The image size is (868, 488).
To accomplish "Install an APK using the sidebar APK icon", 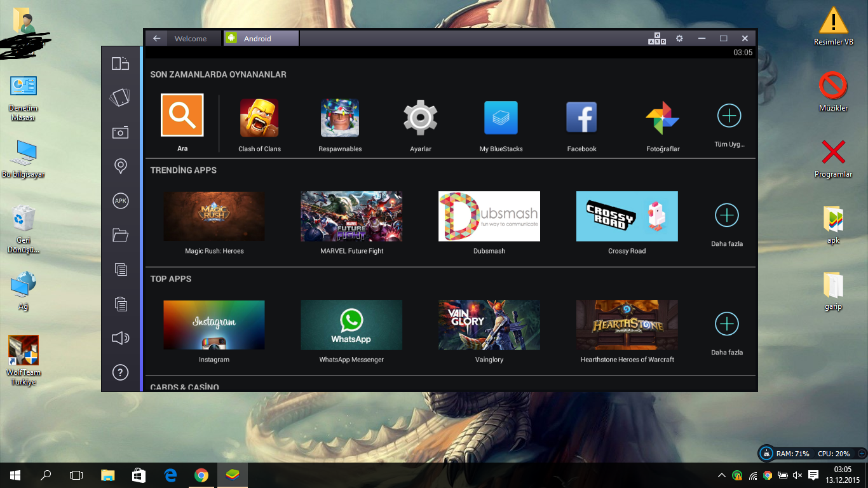I will [x=120, y=201].
